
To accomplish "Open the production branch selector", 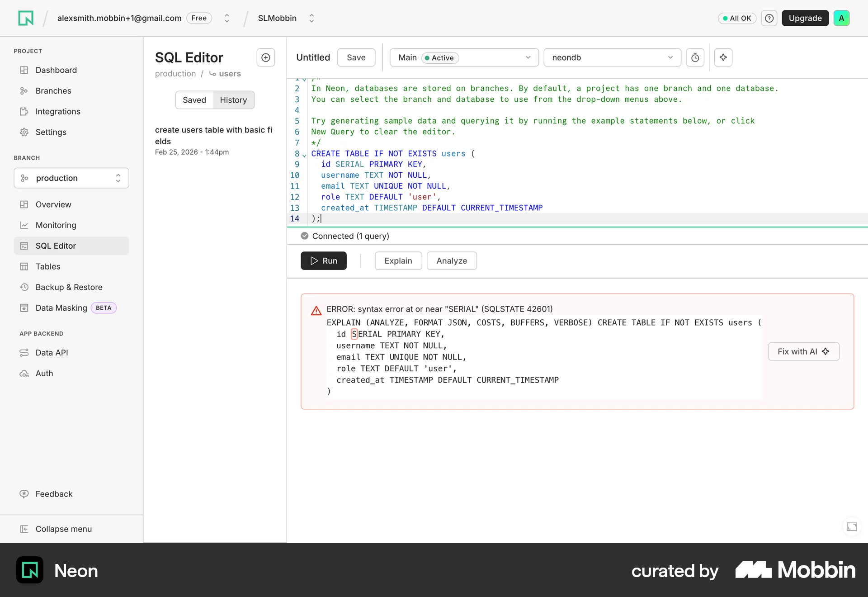I will [x=71, y=178].
